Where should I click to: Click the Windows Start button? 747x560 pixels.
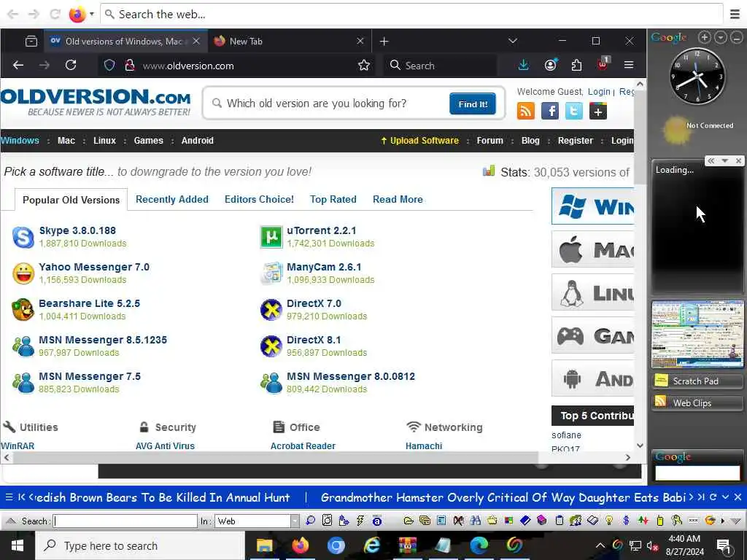point(18,545)
